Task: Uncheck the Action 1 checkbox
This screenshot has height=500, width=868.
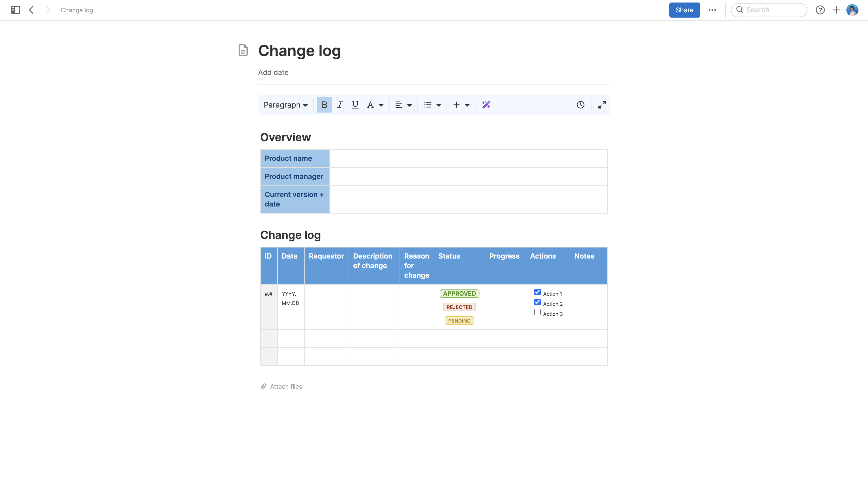Action: click(537, 292)
